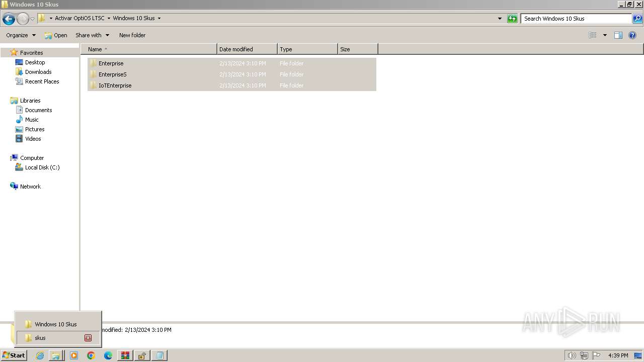Select Computer in the navigation pane
The image size is (644, 362).
click(32, 158)
